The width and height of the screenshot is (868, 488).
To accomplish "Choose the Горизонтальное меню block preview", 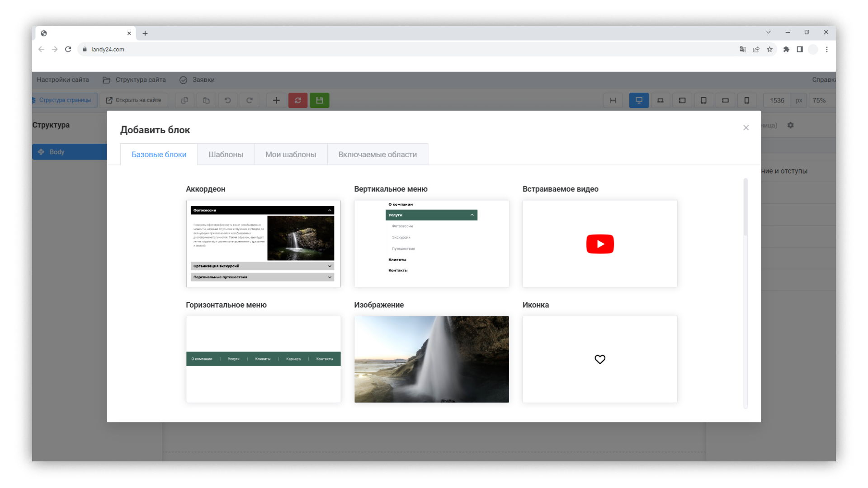I will [263, 359].
